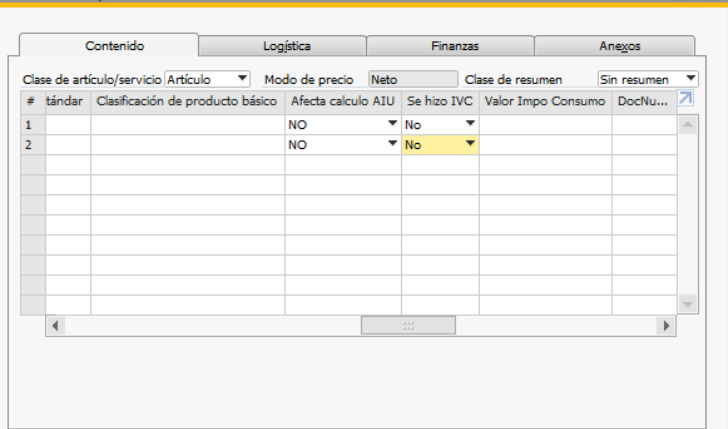Open Afecta calculo AIU dropdown in row 2

392,145
